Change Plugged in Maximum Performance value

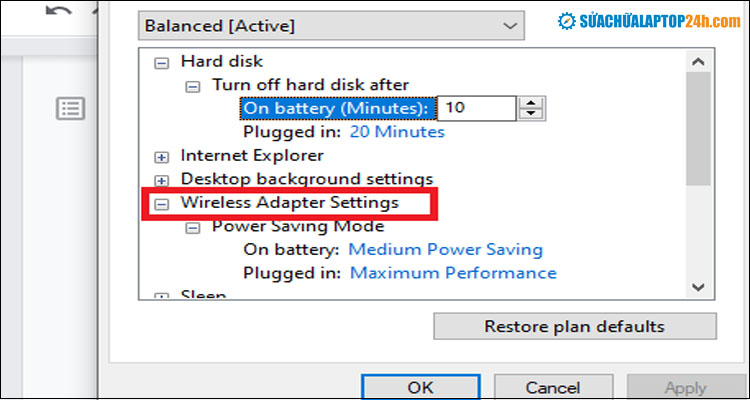[452, 273]
